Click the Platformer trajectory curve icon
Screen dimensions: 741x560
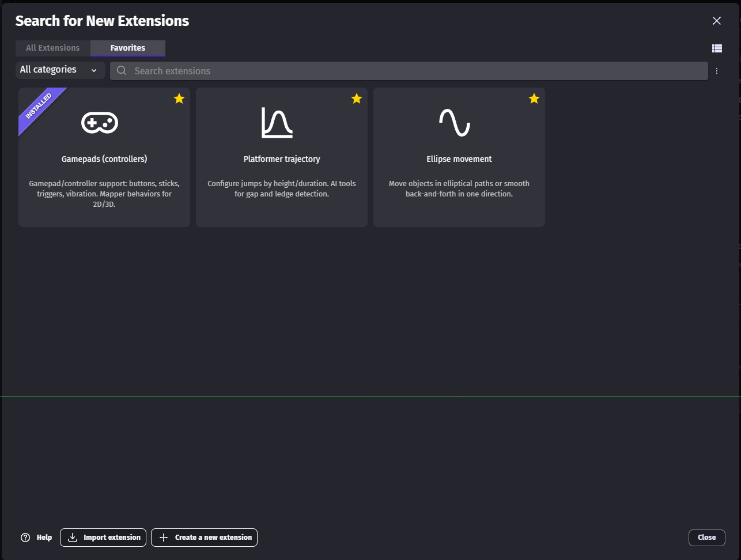coord(277,123)
